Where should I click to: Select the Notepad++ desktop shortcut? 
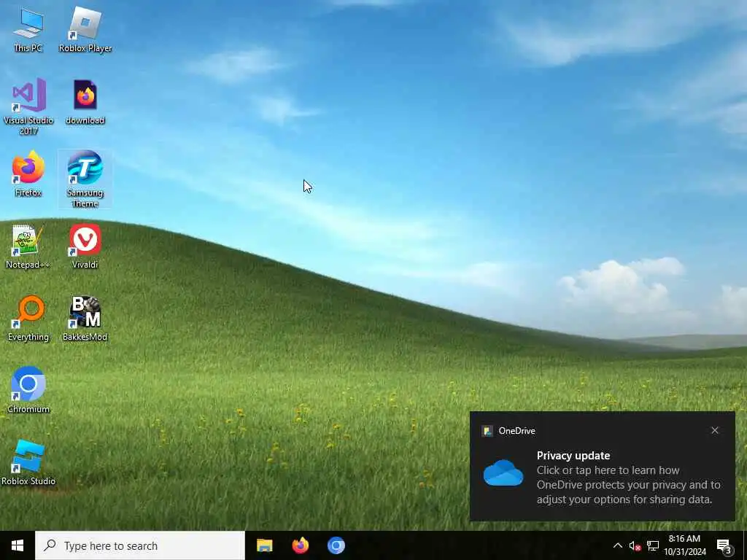28,246
